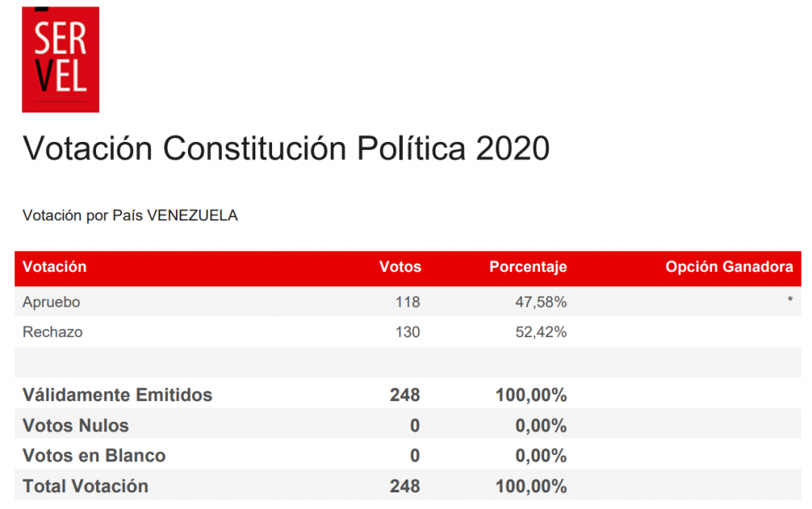812x509 pixels.
Task: Click the Opción Ganadora column header
Action: coord(729,267)
